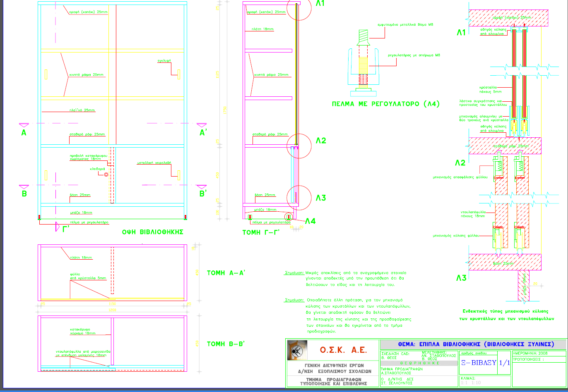Click the 'ΤΡΟΠΟΠΟΙΗΣΕΙΣ :' revisions cell
Image resolution: width=568 pixels, height=392 pixels.
[x=529, y=359]
